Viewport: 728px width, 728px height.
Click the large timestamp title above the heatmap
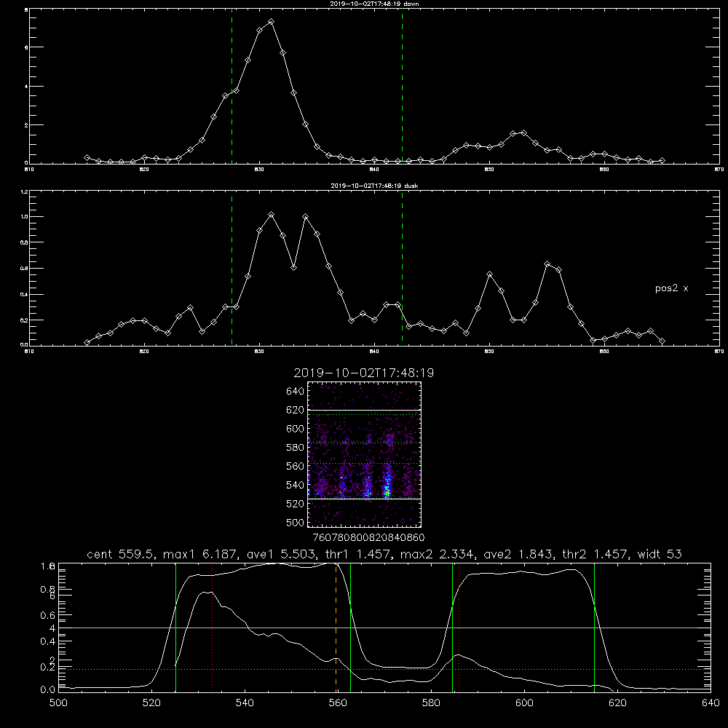coord(364,373)
